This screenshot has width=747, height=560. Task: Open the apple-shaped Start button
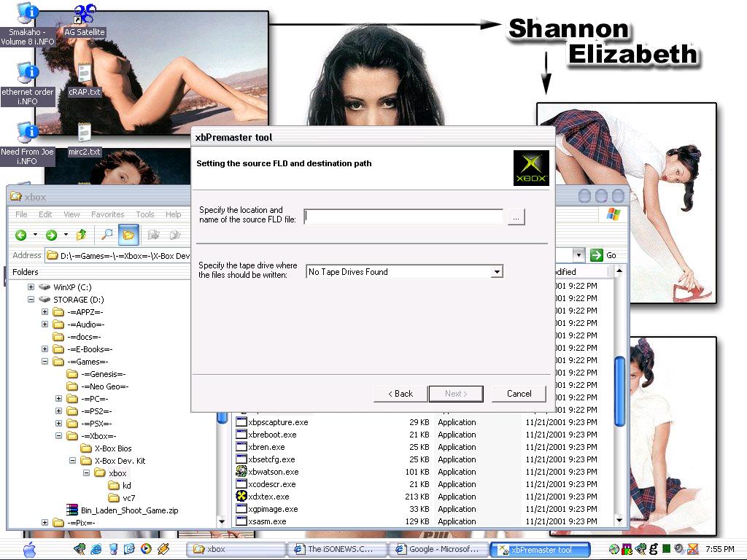pos(29,549)
